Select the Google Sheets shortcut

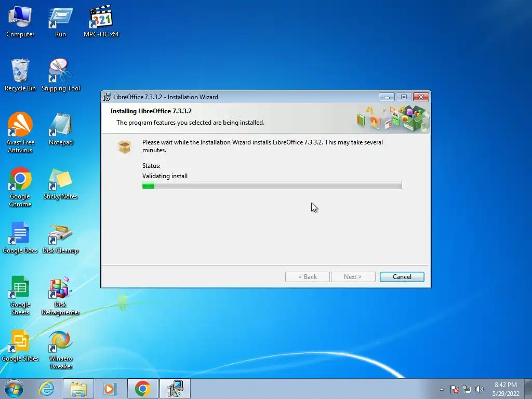pyautogui.click(x=20, y=296)
